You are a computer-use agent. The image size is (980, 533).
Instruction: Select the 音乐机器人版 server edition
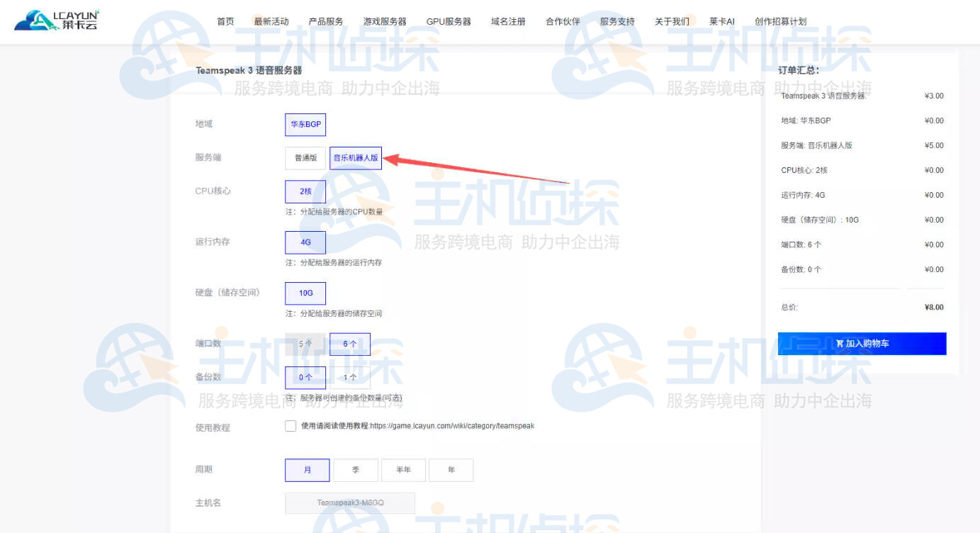coord(356,158)
